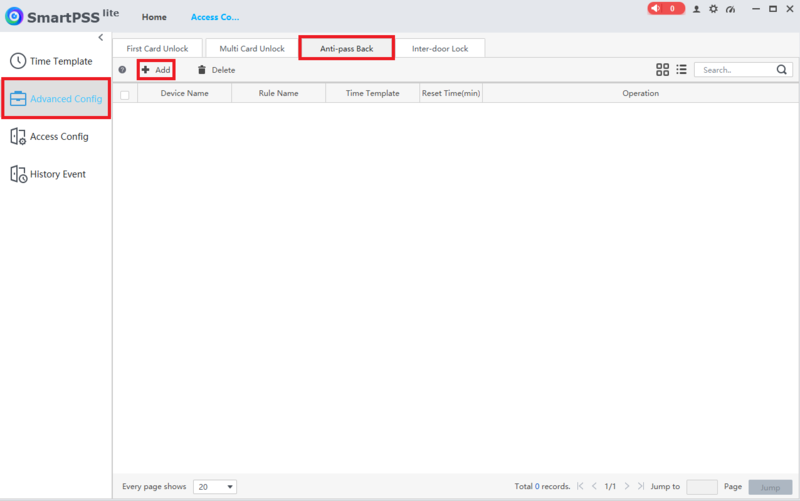Viewport: 800px width, 501px height.
Task: Open the First Card Unlock tab
Action: [157, 48]
